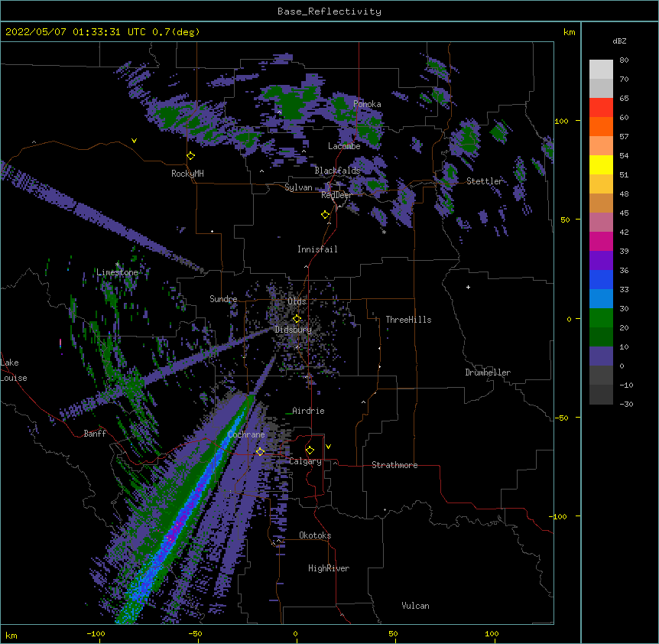Viewport: 659px width, 644px height.
Task: Click the Lacombe label
Action: click(344, 146)
